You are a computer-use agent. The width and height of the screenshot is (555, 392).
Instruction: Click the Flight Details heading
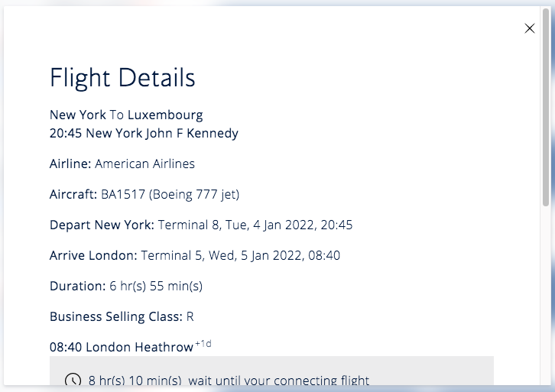122,78
